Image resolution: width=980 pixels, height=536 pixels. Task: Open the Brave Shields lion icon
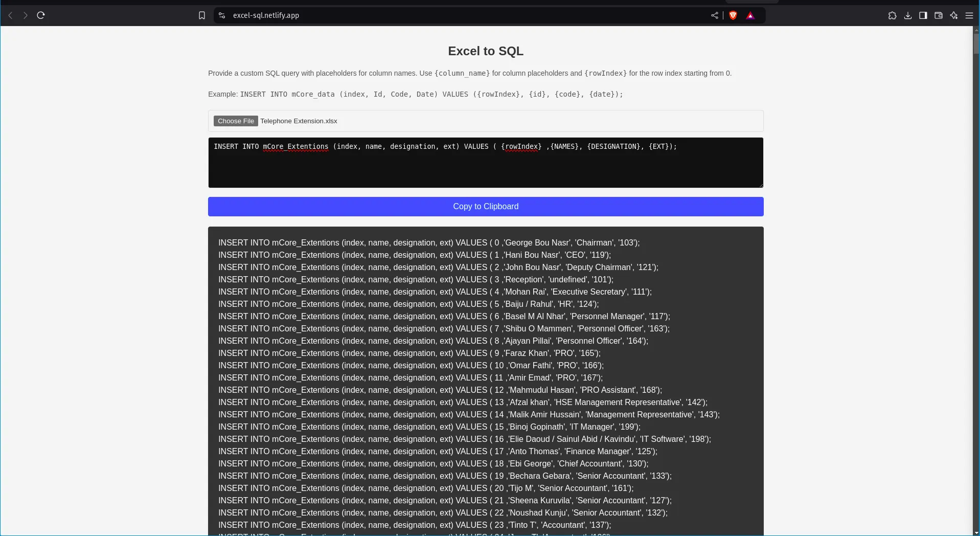tap(733, 15)
